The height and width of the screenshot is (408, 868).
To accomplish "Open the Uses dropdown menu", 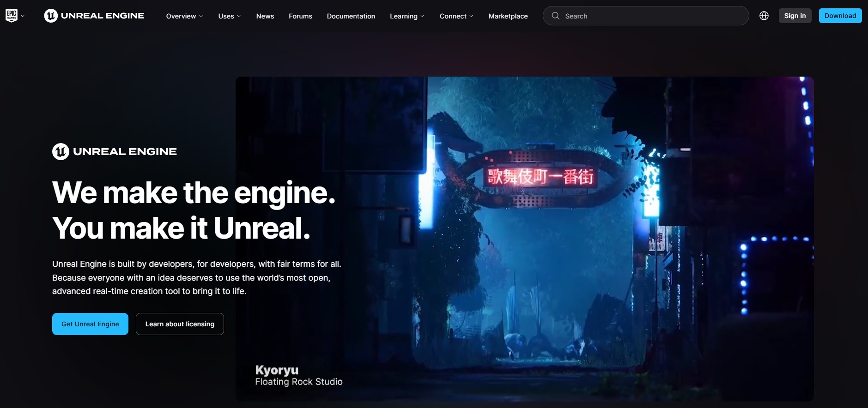I will (x=230, y=16).
